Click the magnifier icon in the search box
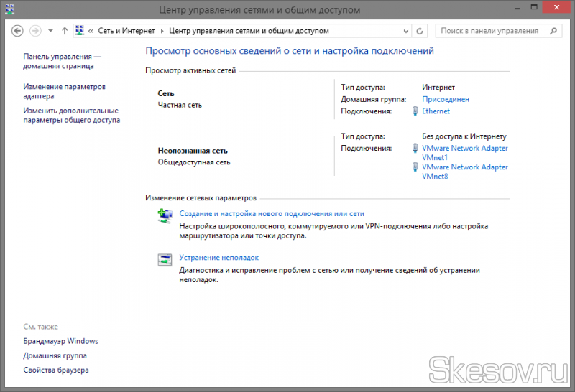 (553, 31)
